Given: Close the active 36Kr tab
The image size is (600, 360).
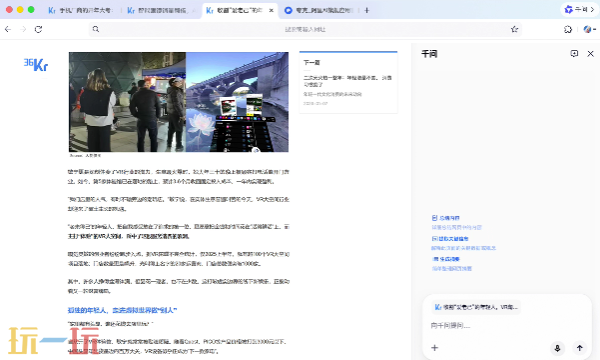Looking at the screenshot, I should (x=271, y=10).
